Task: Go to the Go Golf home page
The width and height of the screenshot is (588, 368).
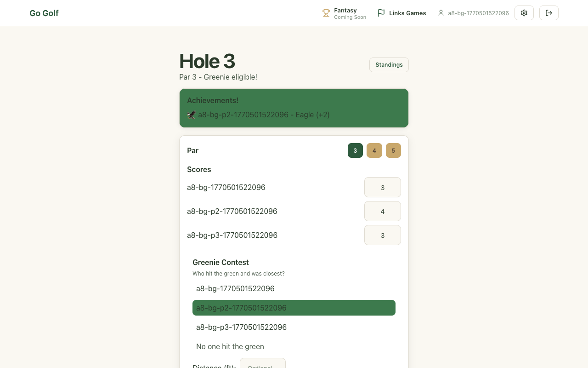Action: point(44,13)
